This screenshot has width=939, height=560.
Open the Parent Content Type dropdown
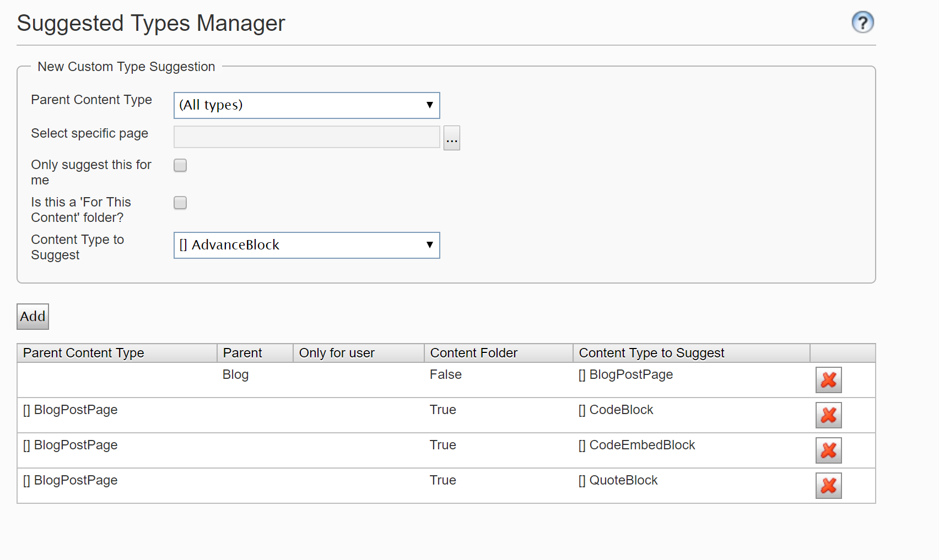(306, 105)
